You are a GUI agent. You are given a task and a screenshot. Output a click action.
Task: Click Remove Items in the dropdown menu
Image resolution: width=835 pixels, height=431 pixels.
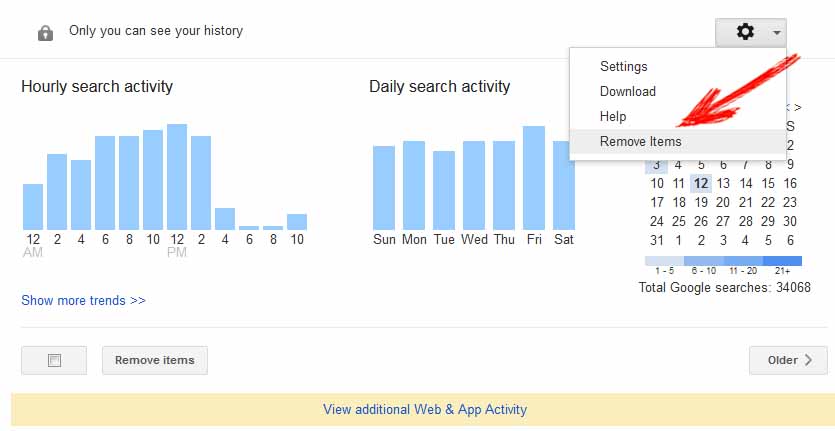point(640,142)
